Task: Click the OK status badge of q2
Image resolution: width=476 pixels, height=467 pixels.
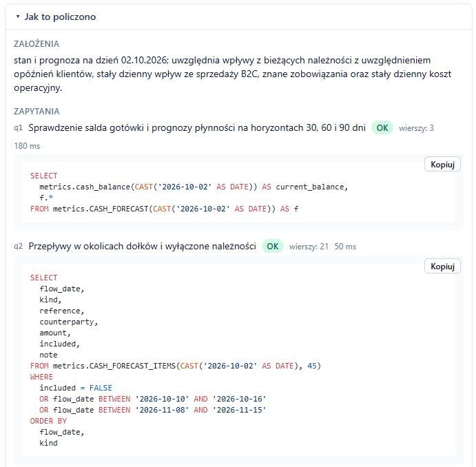Action: [x=273, y=246]
